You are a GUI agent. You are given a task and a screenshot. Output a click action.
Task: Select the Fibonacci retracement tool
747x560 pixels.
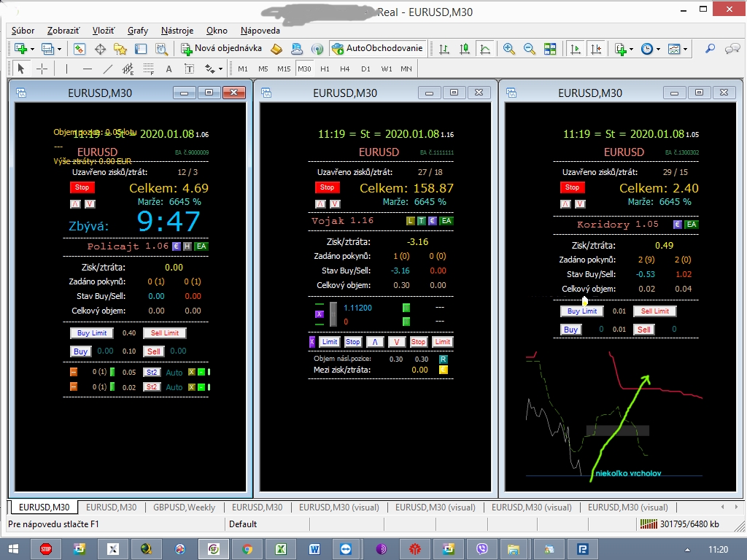coord(148,69)
